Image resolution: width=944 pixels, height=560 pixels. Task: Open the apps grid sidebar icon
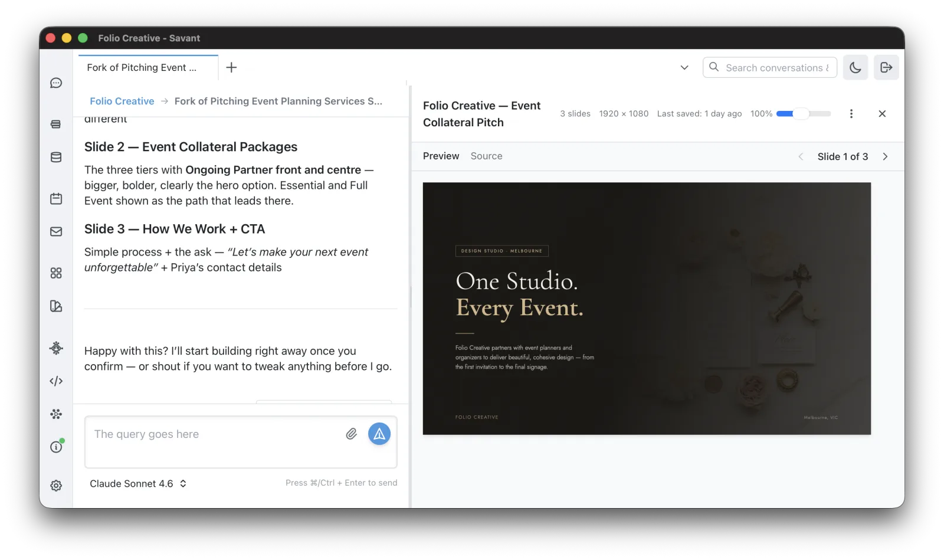coord(56,273)
